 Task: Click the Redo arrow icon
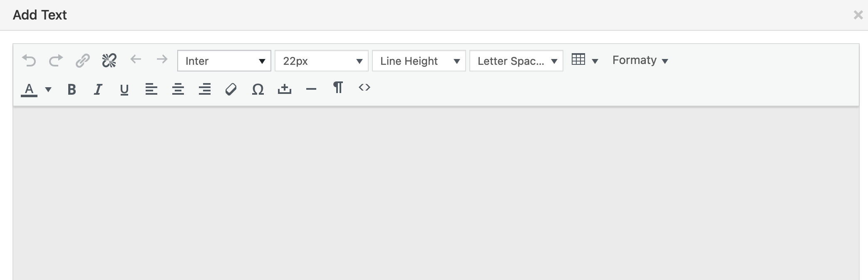pyautogui.click(x=56, y=61)
